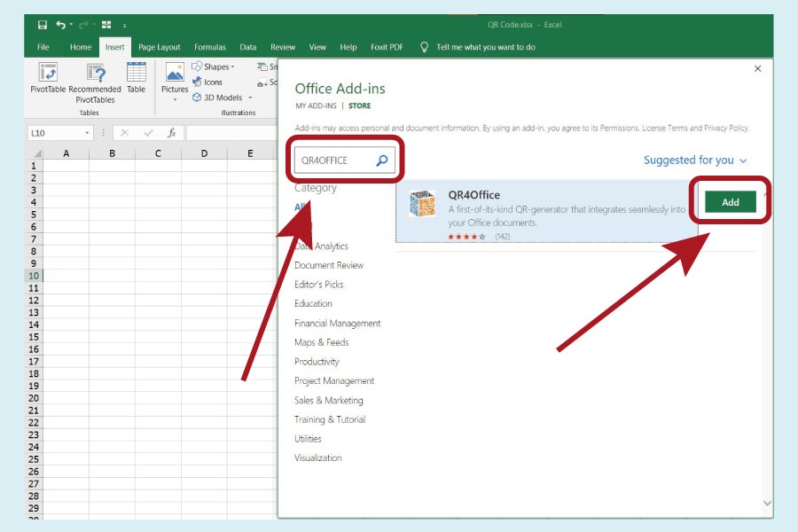Switch to the Formulas tab
The width and height of the screenshot is (798, 532).
pos(209,47)
